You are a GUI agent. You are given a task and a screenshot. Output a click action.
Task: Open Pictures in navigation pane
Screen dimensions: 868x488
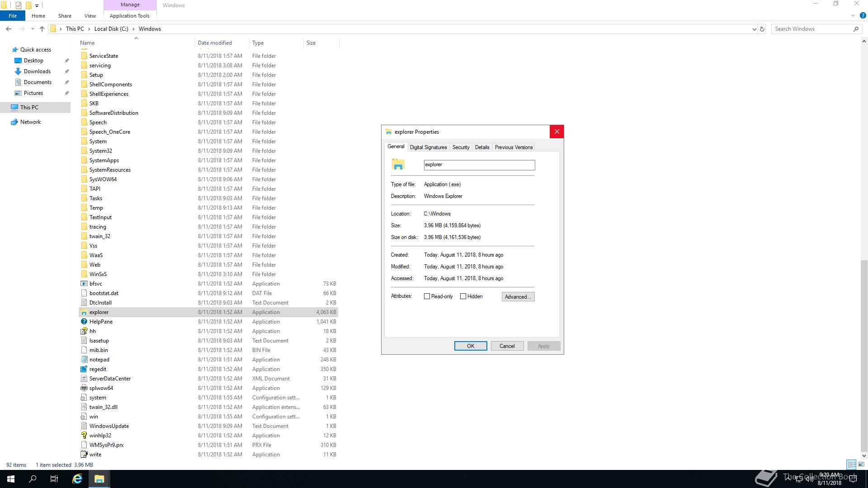point(33,93)
